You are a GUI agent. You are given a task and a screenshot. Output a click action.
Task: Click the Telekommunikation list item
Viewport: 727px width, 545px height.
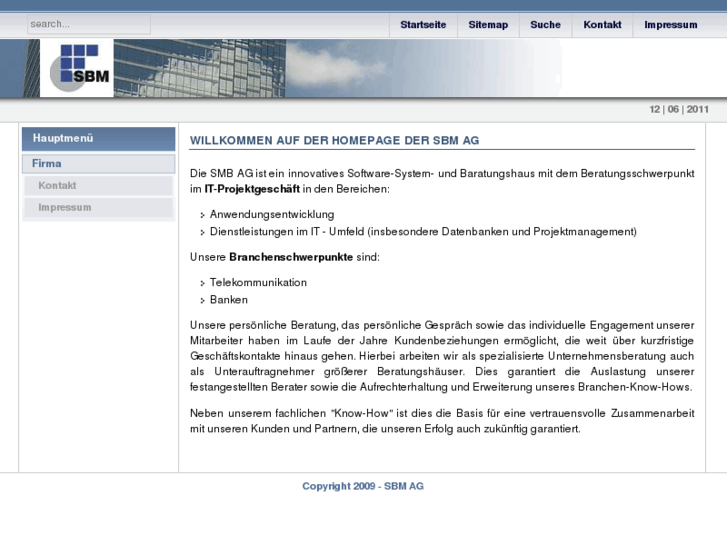pyautogui.click(x=258, y=282)
